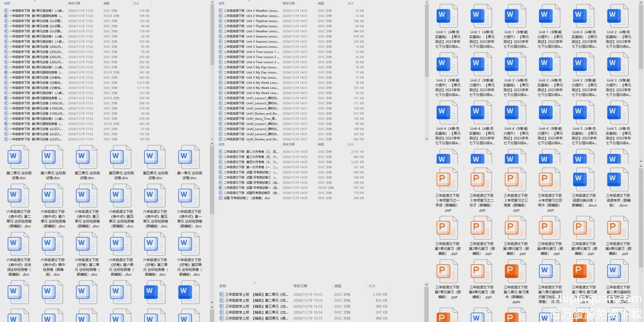Screen dimensions: 644x322
Task: Click the scroll-down arrow of the 一年级数学下册 list
Action: point(212,139)
